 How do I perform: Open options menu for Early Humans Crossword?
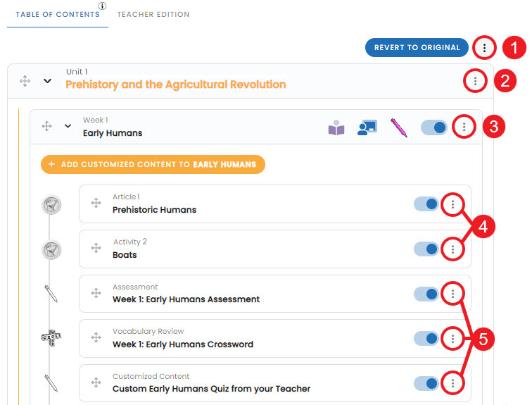[x=452, y=339]
